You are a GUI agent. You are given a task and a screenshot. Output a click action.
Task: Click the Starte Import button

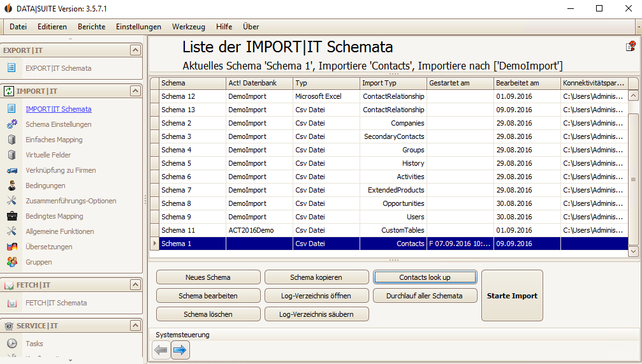(x=512, y=296)
